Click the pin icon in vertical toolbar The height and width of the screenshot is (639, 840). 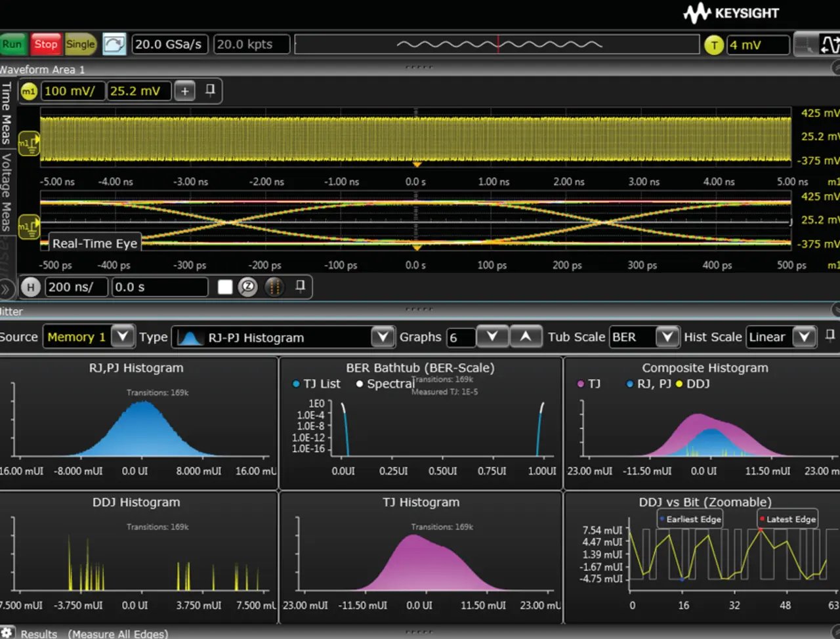(210, 90)
